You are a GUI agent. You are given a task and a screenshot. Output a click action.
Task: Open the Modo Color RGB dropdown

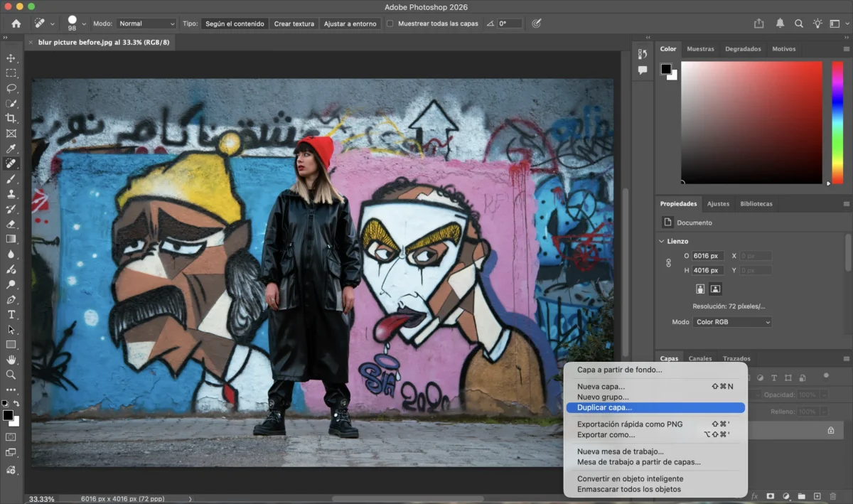coord(732,322)
